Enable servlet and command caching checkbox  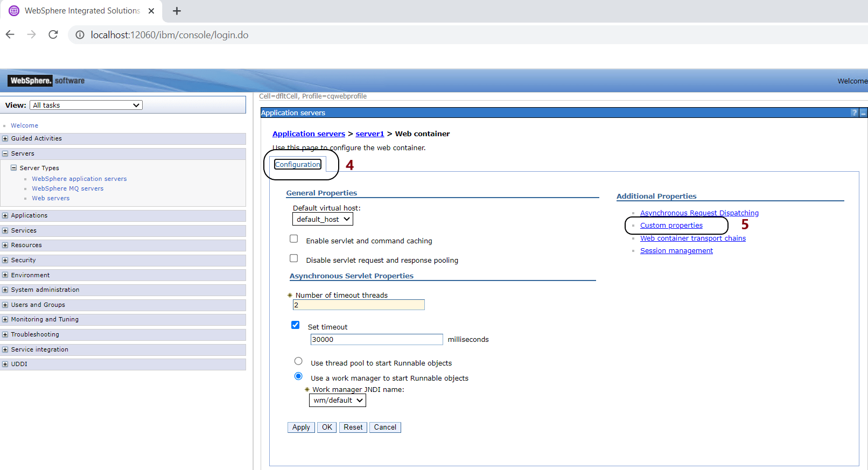tap(294, 239)
